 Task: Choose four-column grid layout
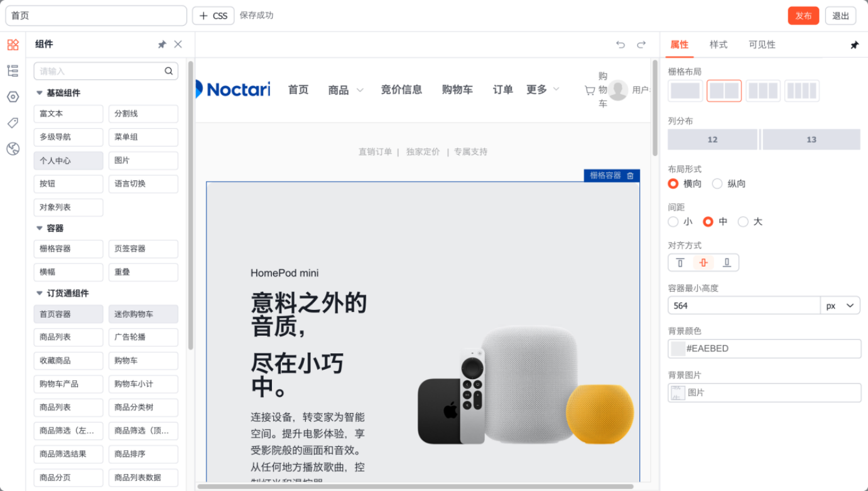(802, 91)
